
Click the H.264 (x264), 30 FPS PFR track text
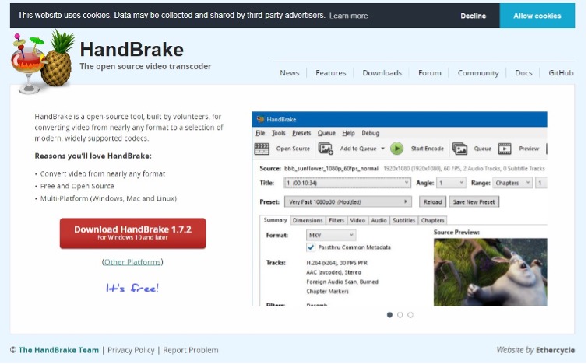[x=336, y=263]
